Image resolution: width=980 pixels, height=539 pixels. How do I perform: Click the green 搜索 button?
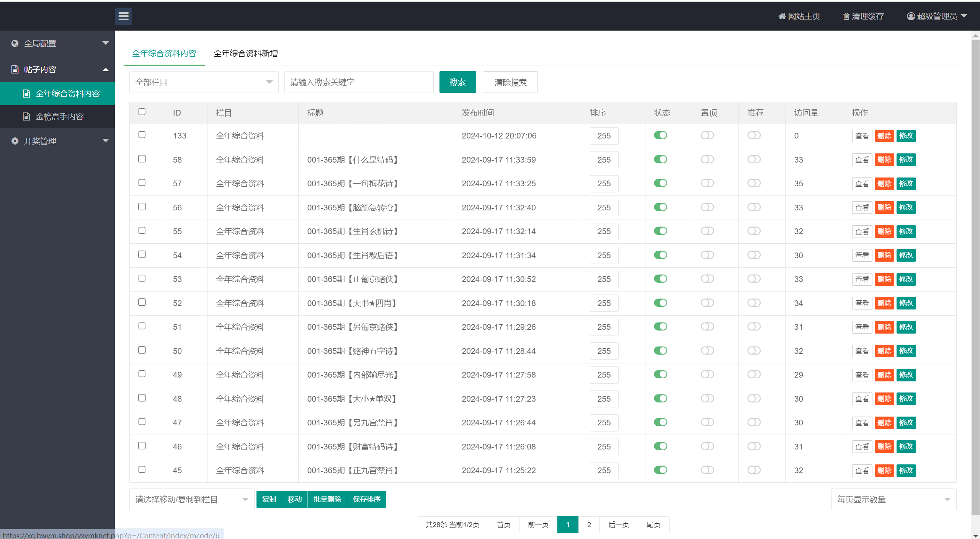[457, 82]
